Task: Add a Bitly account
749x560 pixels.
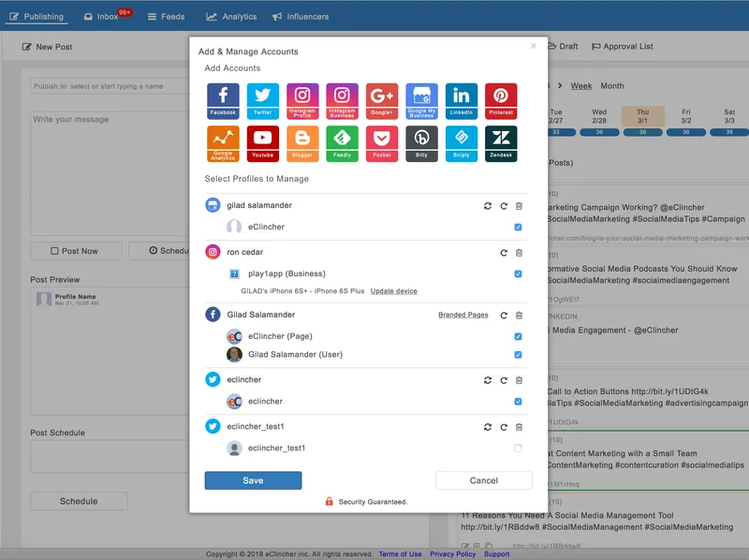Action: click(421, 143)
